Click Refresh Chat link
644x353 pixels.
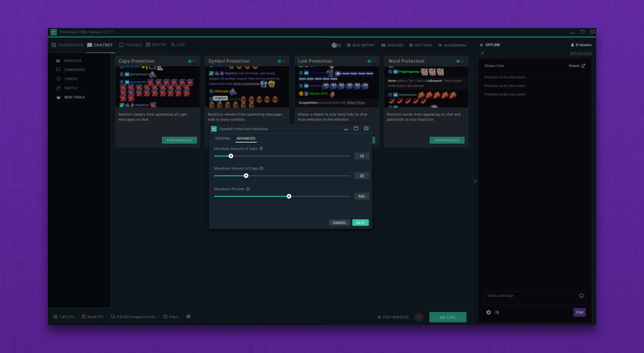click(x=581, y=53)
